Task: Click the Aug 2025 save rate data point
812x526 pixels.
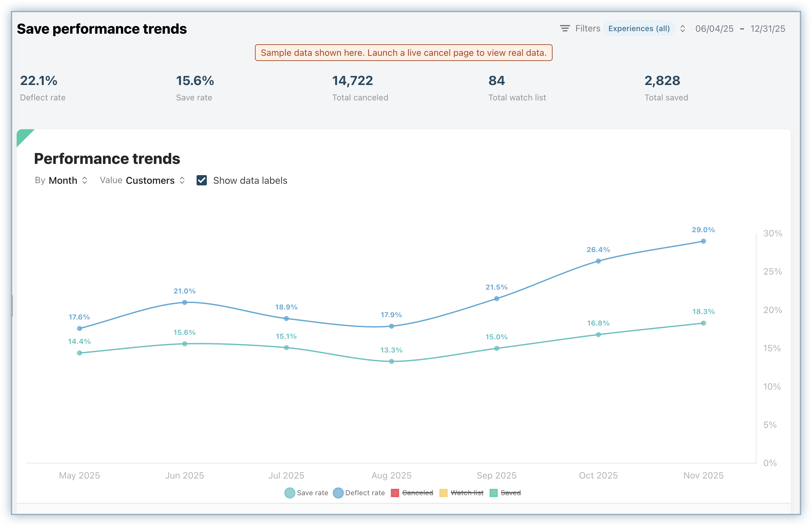Action: (391, 361)
